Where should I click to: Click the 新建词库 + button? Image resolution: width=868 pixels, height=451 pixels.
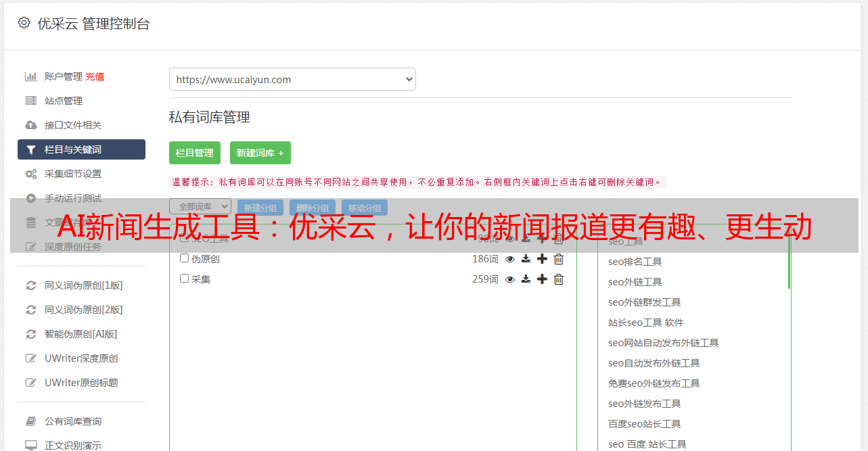click(260, 153)
